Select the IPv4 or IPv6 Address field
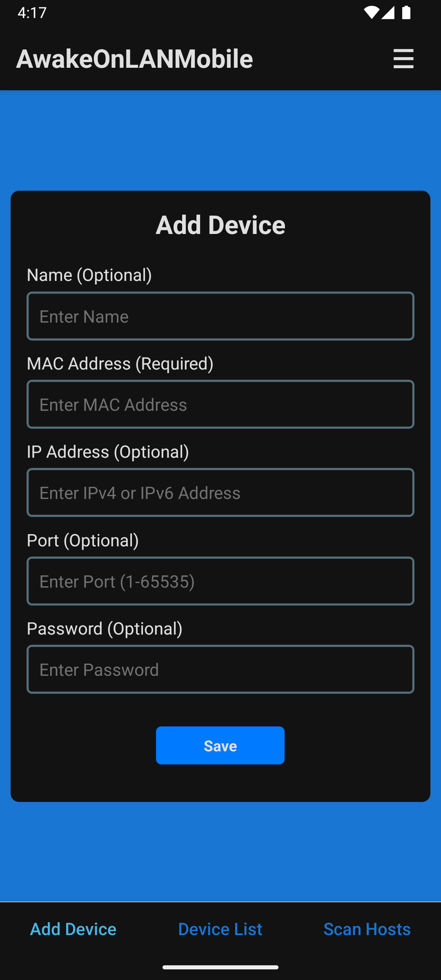Viewport: 441px width, 980px height. tap(220, 493)
